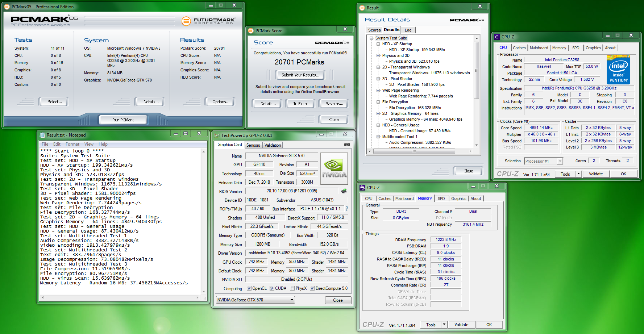Click Details... button under System section

[x=151, y=102]
